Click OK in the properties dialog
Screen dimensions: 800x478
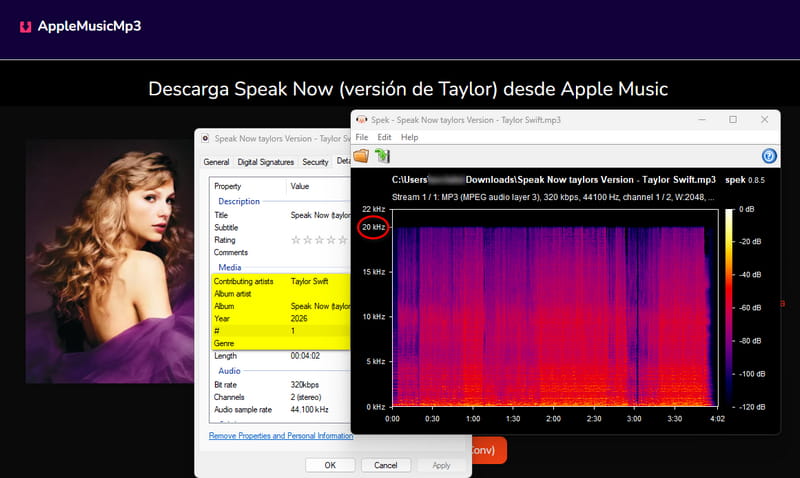330,465
